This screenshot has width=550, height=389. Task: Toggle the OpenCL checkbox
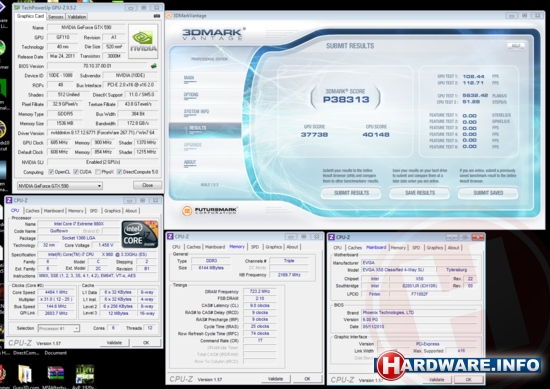coord(51,172)
